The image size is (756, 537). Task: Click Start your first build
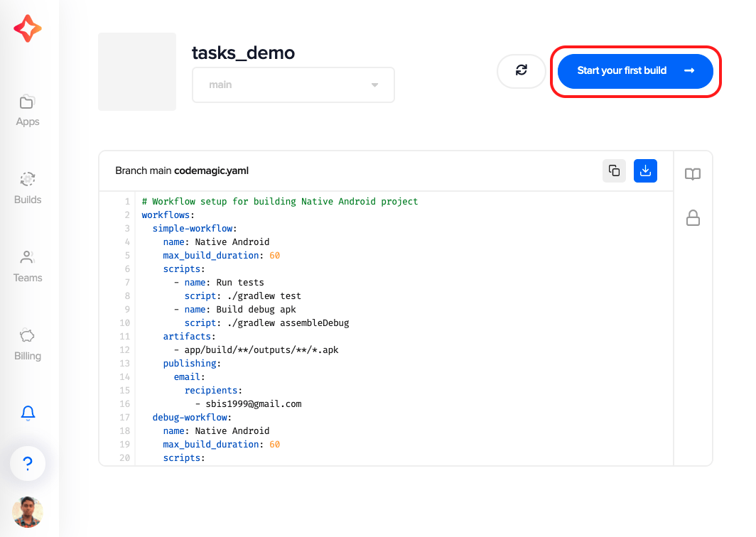[x=634, y=71]
